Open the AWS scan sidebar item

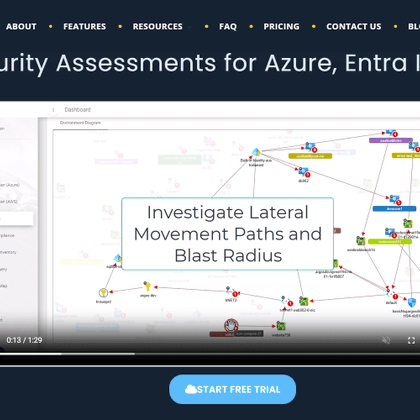(x=9, y=201)
